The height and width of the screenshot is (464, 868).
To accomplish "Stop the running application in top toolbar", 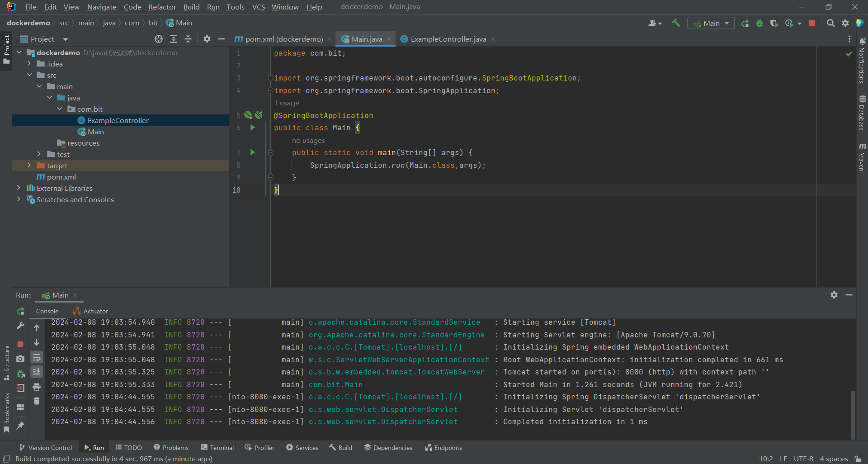I will (812, 23).
